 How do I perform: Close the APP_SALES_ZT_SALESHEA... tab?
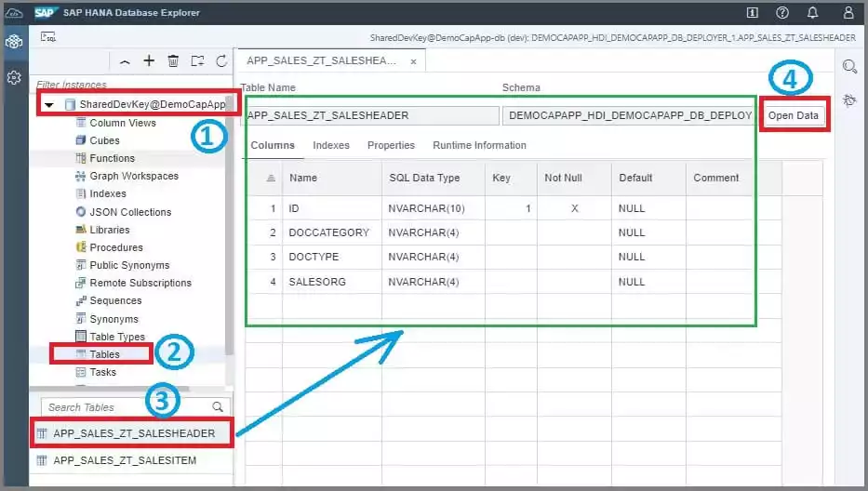(413, 61)
